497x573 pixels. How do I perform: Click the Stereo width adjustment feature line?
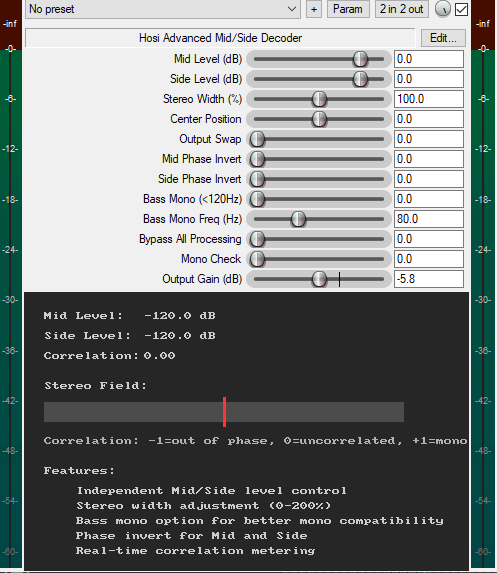coord(204,506)
